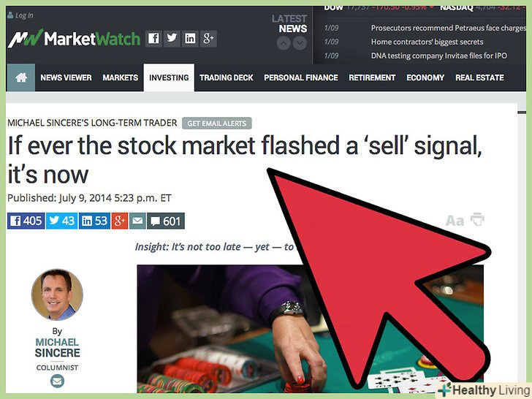The width and height of the screenshot is (532, 399).
Task: Email this article using envelope share icon
Action: [x=137, y=221]
